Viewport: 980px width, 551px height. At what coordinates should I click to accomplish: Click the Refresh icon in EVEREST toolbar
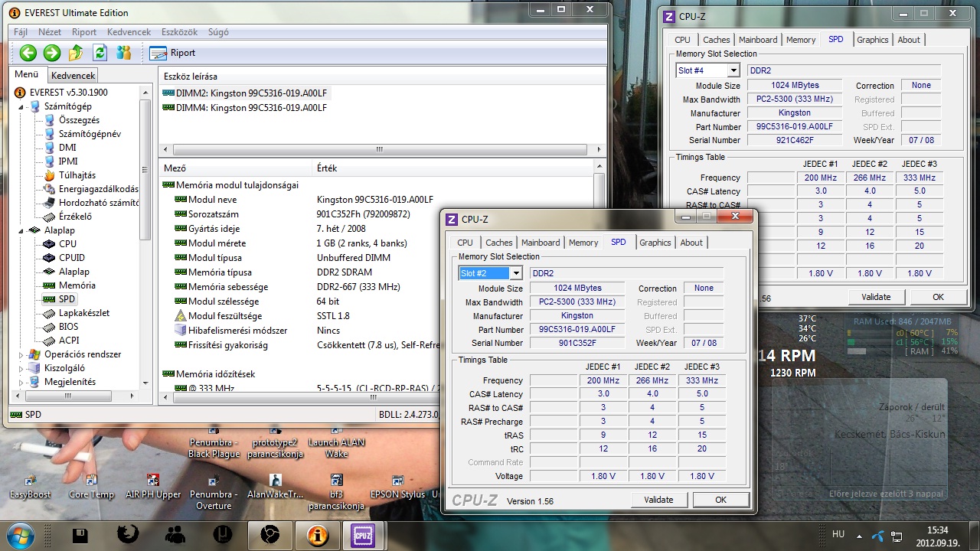pos(100,53)
